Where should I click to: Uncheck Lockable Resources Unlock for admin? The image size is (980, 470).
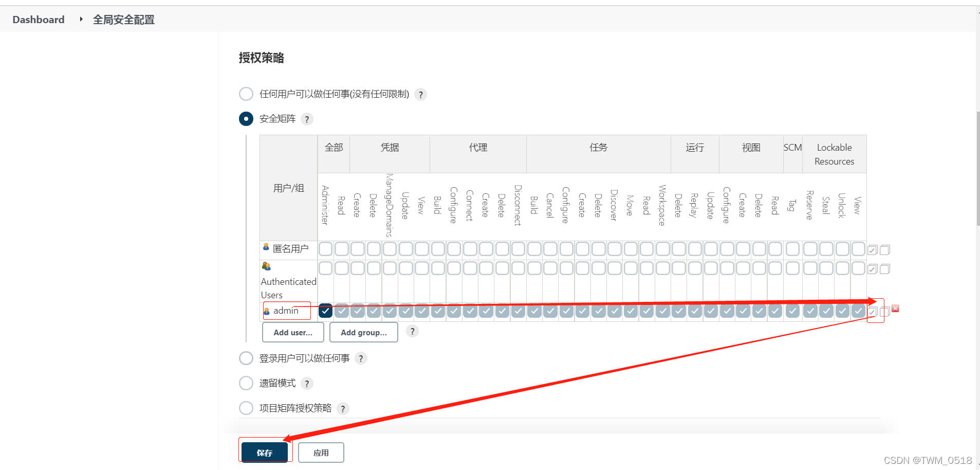point(842,311)
